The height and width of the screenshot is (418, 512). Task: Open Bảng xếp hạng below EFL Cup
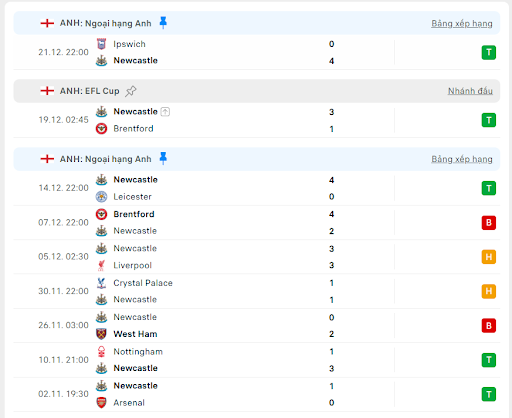coord(462,159)
